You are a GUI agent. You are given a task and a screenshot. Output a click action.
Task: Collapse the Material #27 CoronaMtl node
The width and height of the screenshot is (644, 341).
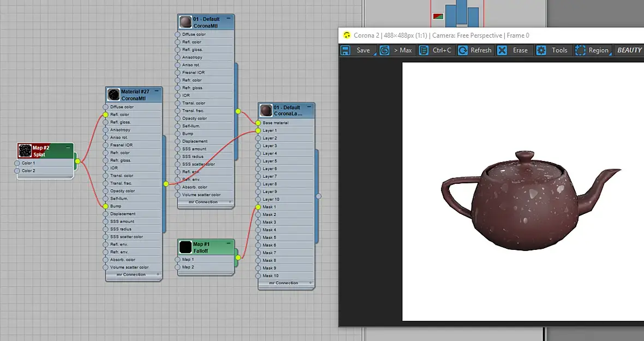pos(157,91)
